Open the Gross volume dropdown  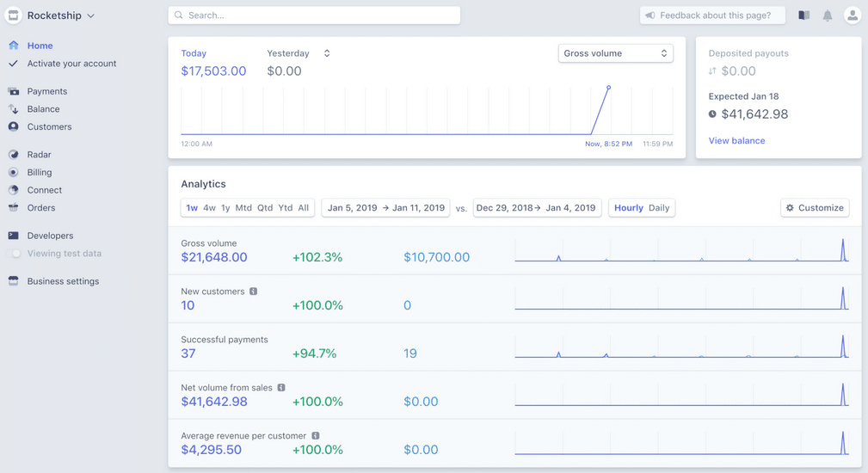click(615, 53)
